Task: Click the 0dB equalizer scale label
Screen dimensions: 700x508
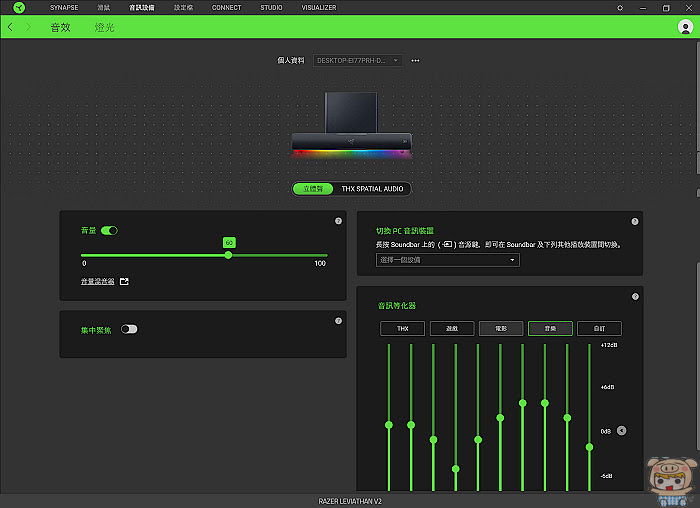Action: [x=605, y=431]
